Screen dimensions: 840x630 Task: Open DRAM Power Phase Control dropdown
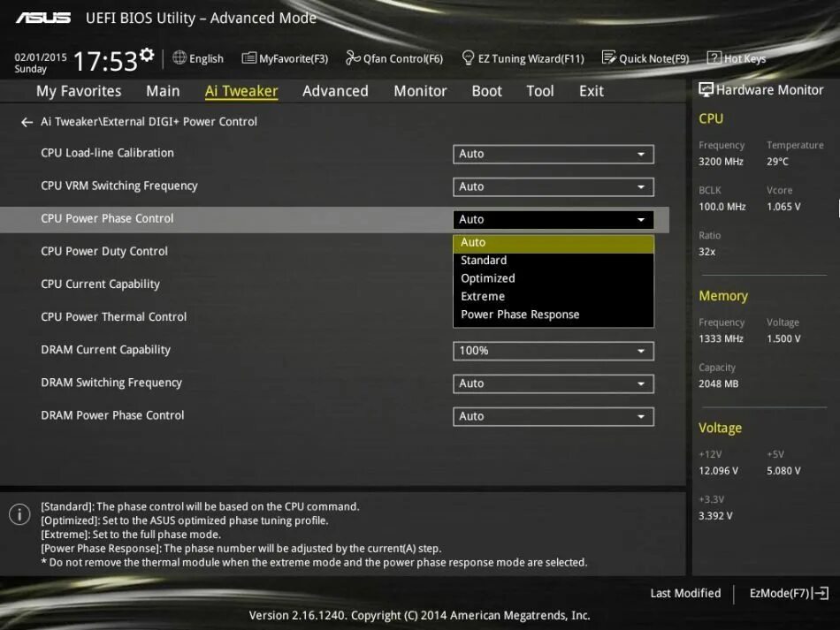[x=554, y=416]
